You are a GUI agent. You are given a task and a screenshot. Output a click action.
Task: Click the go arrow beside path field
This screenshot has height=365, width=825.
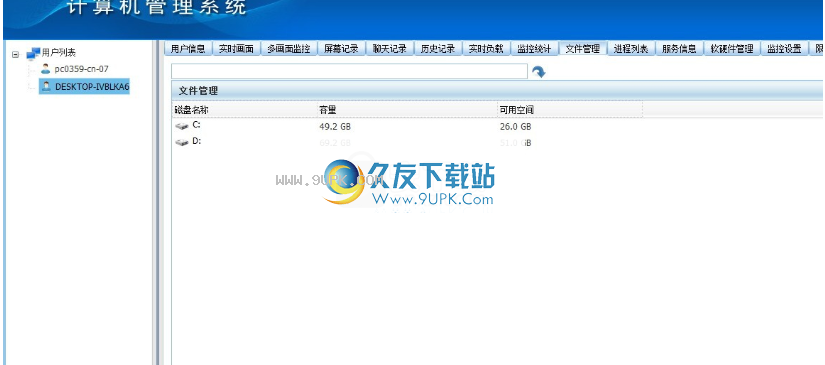coord(538,72)
